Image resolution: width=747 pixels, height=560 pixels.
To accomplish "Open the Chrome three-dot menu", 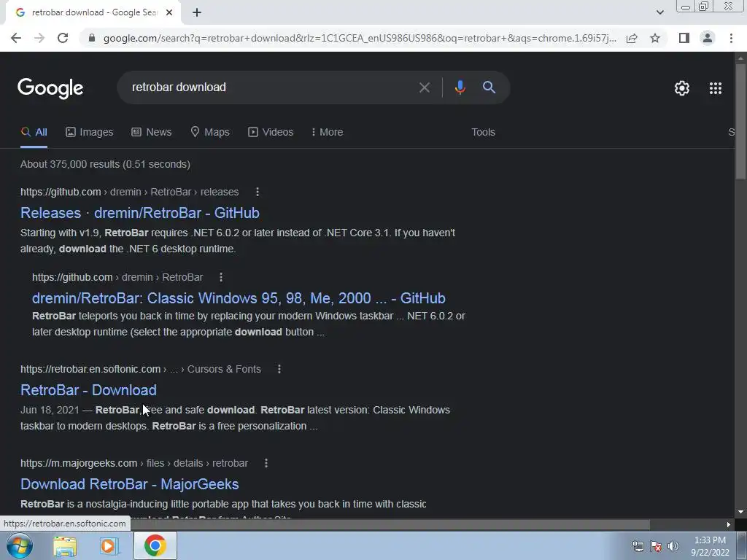I will pos(731,38).
